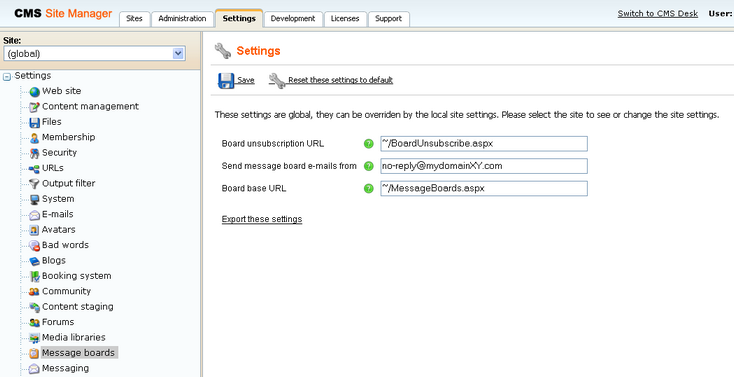Screen dimensions: 734x377
Task: Click the E-mails envelope icon
Action: coord(35,215)
